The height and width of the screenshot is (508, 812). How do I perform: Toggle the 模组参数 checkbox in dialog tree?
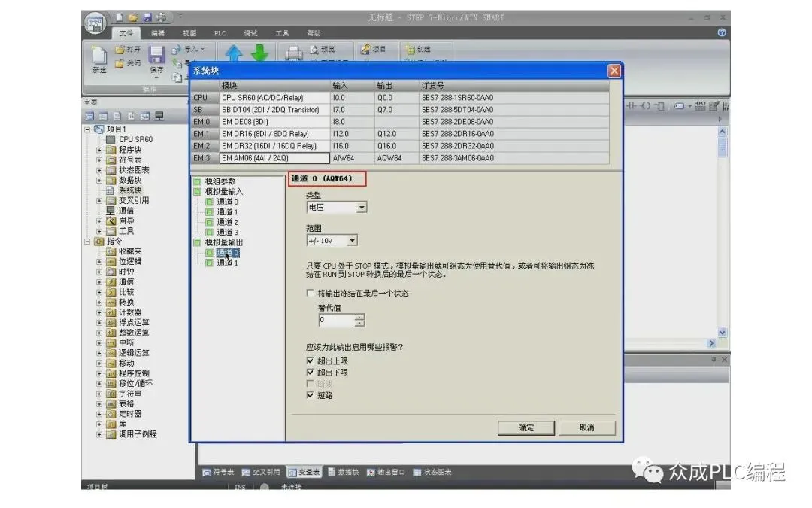pyautogui.click(x=197, y=181)
